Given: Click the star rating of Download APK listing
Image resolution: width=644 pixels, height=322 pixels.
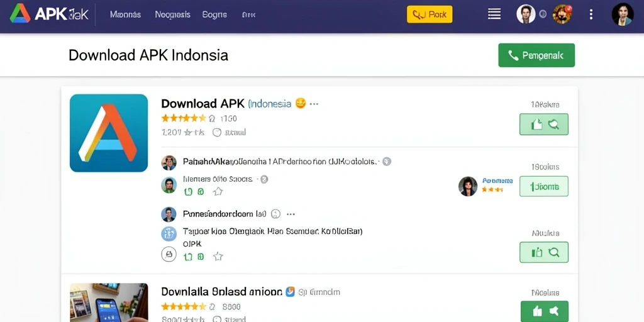Looking at the screenshot, I should pyautogui.click(x=184, y=119).
